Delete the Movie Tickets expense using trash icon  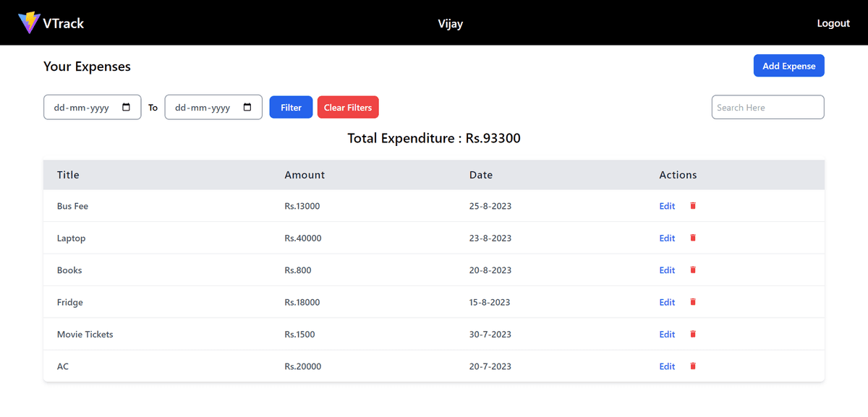click(692, 334)
